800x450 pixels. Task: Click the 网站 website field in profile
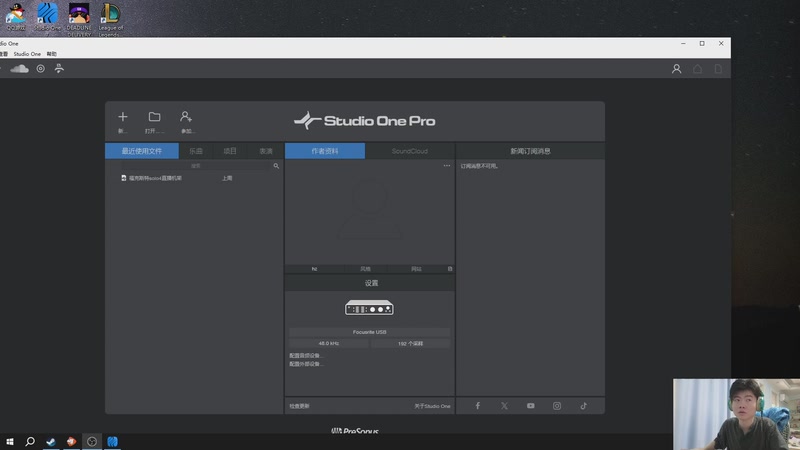point(416,269)
